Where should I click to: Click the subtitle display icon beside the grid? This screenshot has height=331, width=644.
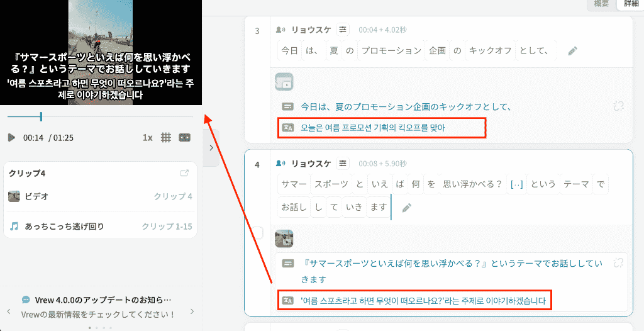coord(184,138)
